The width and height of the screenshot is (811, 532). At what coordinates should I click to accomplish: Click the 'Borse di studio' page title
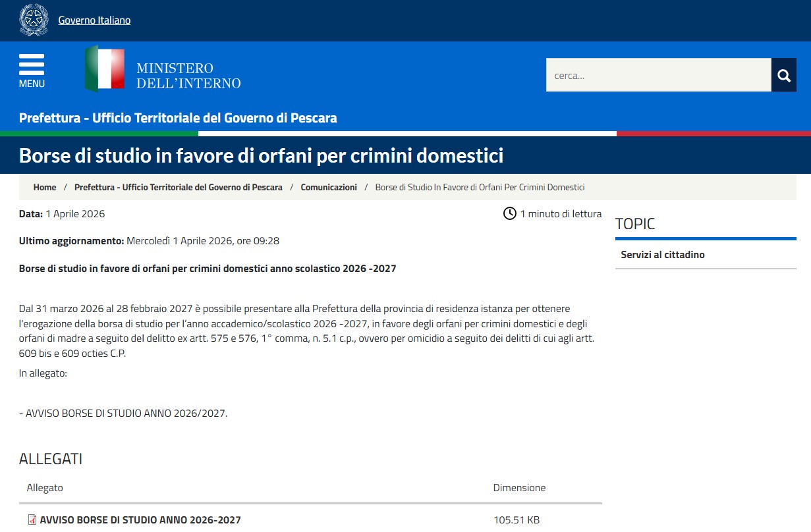coord(261,155)
